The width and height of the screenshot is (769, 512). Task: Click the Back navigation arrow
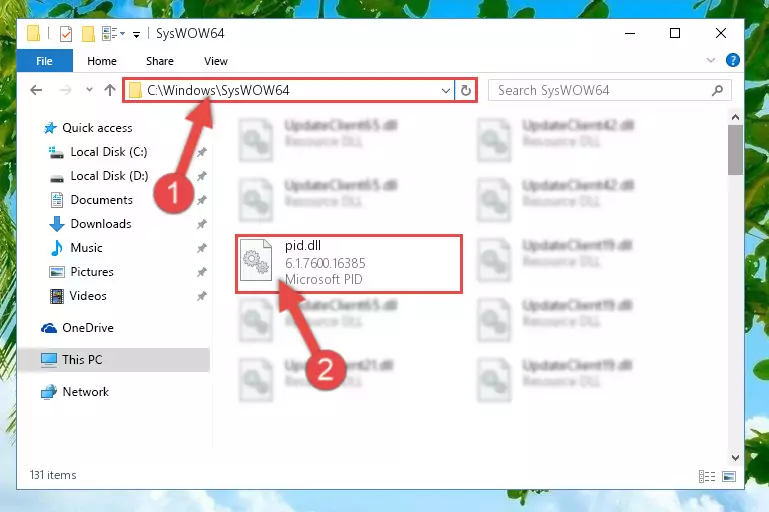(36, 90)
